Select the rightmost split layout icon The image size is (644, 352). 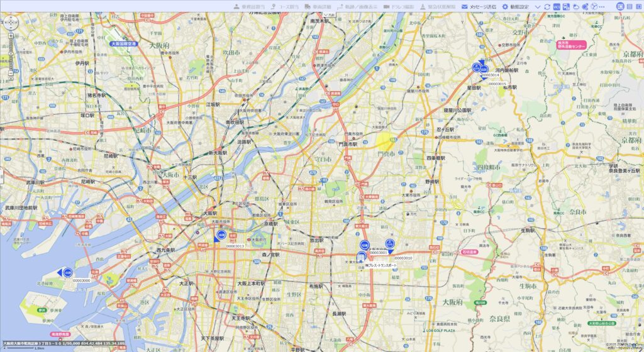click(639, 6)
